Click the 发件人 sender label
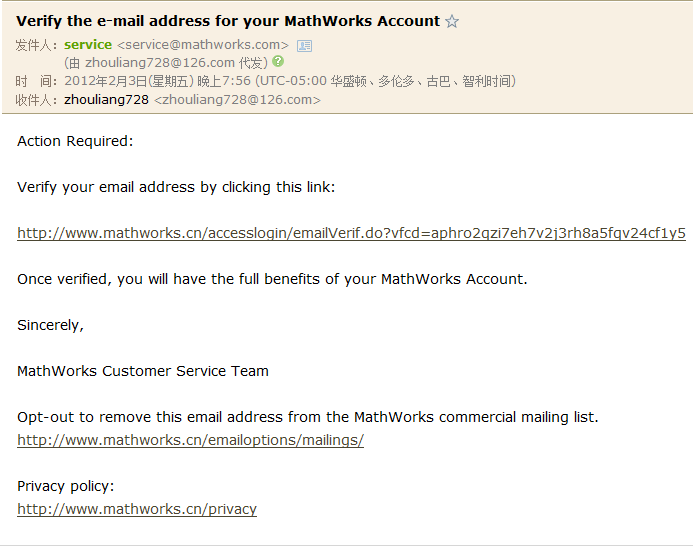Viewport: 693px width, 546px height. (37, 45)
